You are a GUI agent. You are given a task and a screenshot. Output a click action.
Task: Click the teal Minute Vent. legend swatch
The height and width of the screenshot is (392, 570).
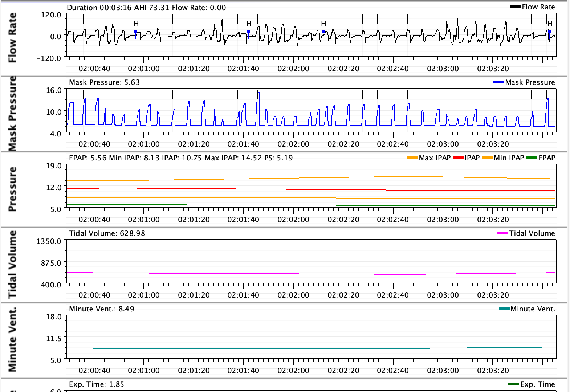point(504,309)
